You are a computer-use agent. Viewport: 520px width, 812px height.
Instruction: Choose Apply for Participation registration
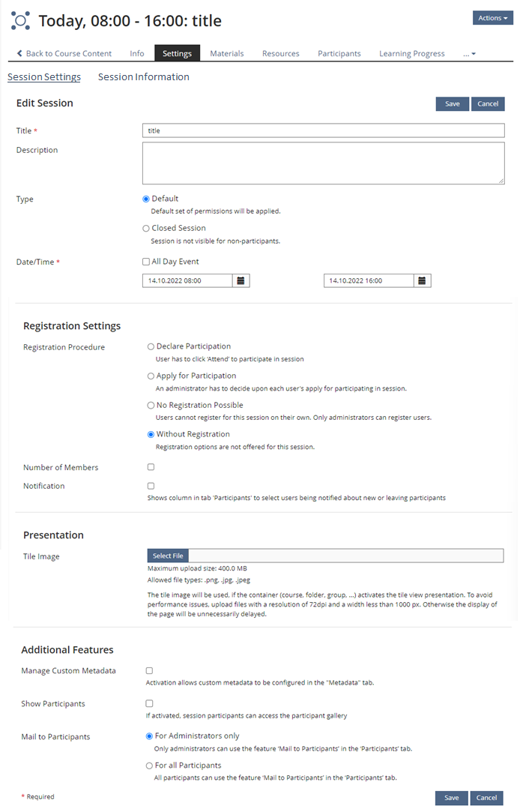pyautogui.click(x=151, y=376)
